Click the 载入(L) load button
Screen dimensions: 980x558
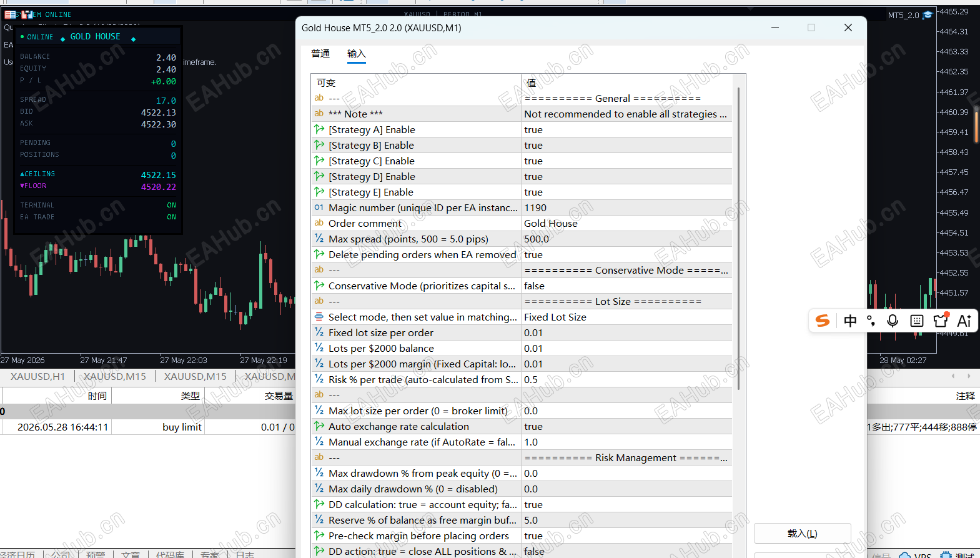pos(803,534)
